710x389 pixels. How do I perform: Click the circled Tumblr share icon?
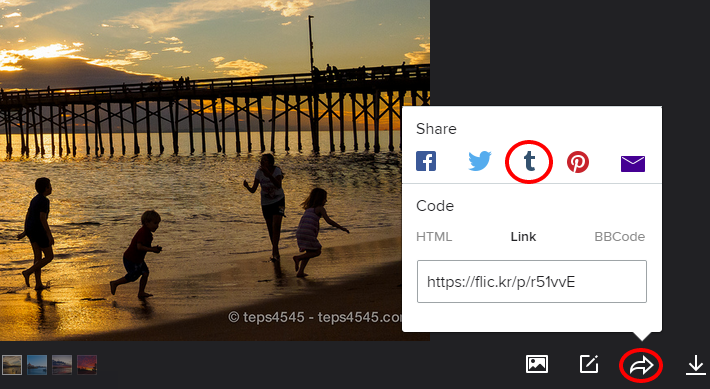529,161
